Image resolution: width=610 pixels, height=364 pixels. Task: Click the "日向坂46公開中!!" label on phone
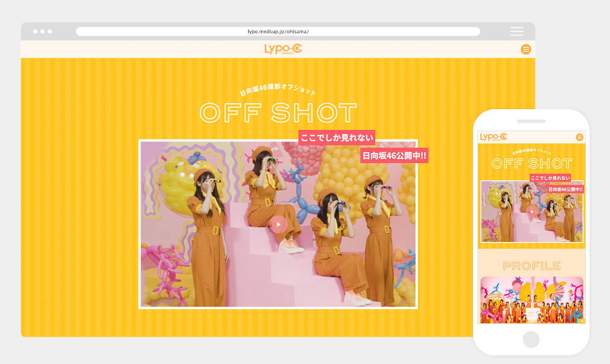(565, 189)
